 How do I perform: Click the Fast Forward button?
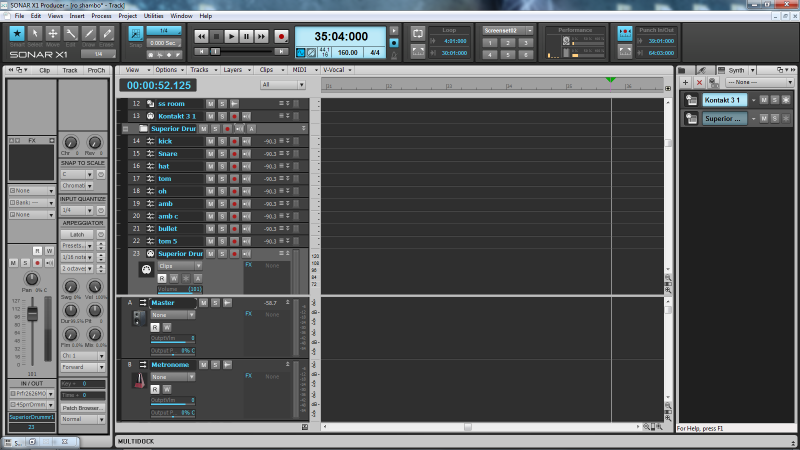[261, 36]
